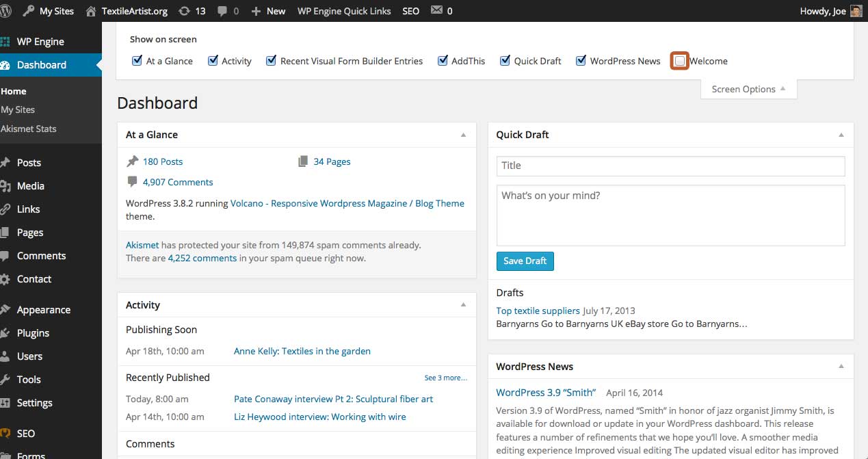Click the Links chain icon in sidebar

point(5,209)
